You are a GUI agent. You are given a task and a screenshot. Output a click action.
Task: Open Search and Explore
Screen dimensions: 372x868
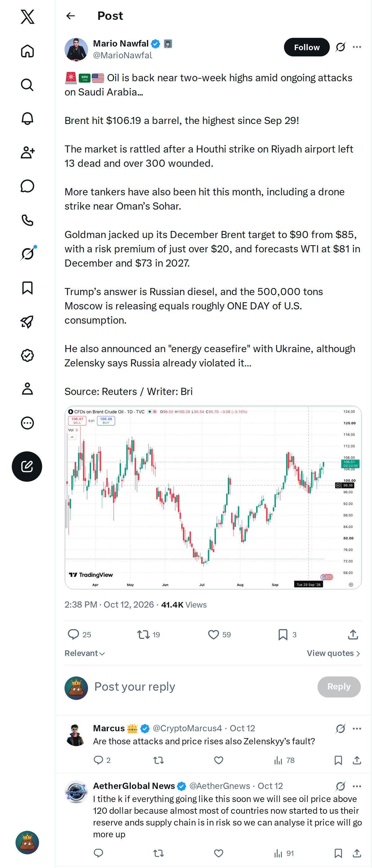coord(27,85)
